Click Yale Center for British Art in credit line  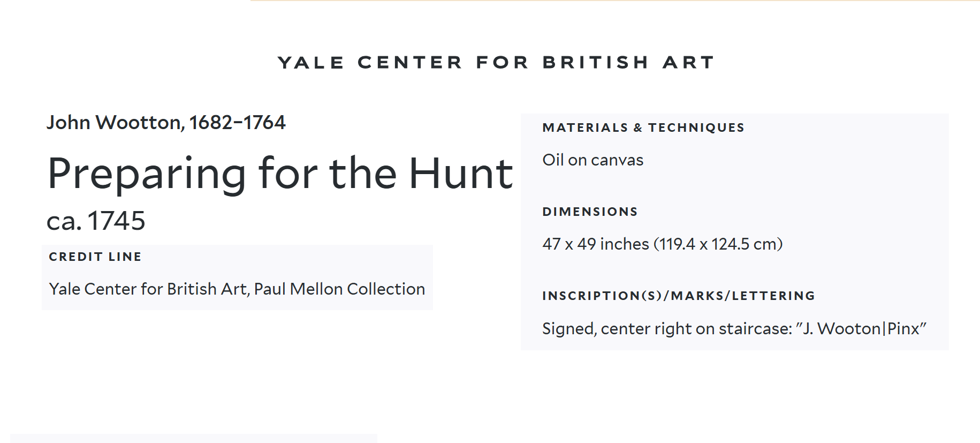pos(148,289)
